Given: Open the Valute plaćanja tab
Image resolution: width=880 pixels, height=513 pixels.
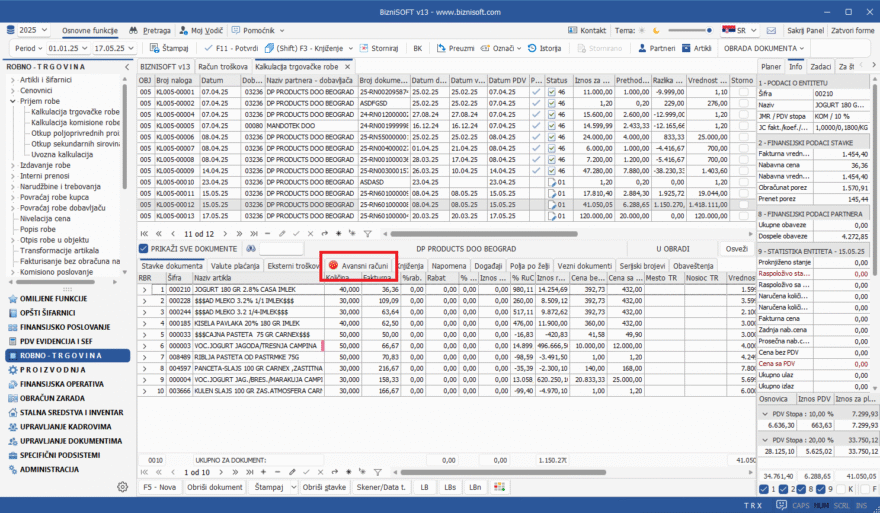Looking at the screenshot, I should click(x=235, y=266).
